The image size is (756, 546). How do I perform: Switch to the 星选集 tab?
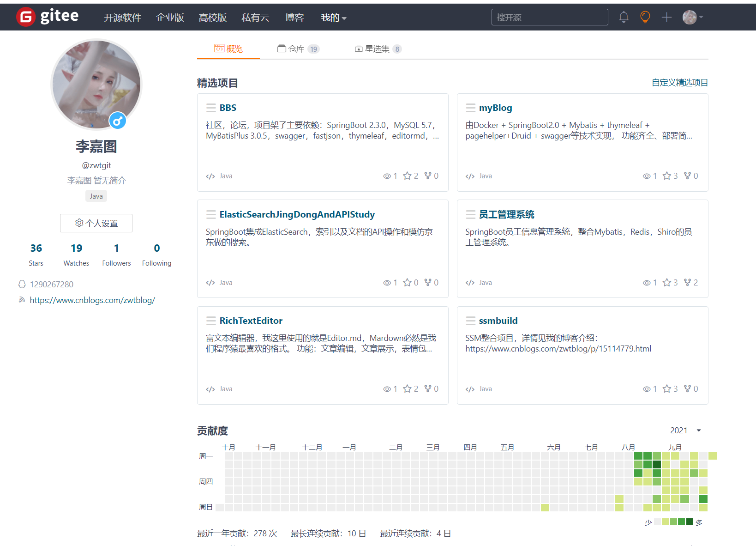point(378,49)
